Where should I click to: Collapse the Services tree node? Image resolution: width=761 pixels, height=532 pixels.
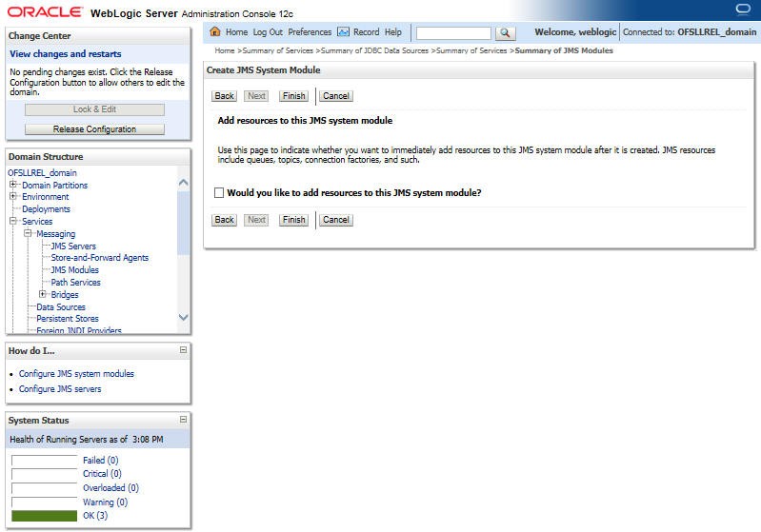point(13,221)
